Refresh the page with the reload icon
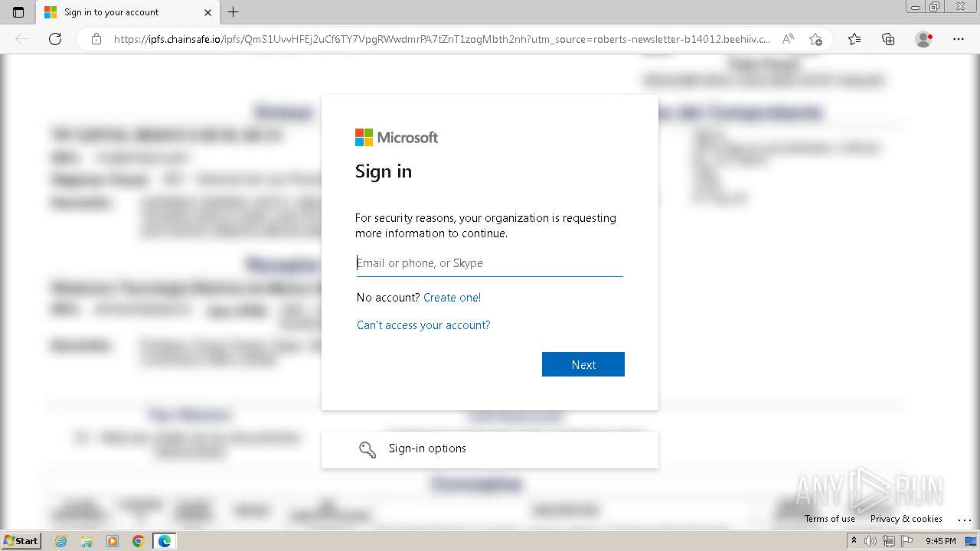Screen dimensions: 980x551 click(55, 39)
